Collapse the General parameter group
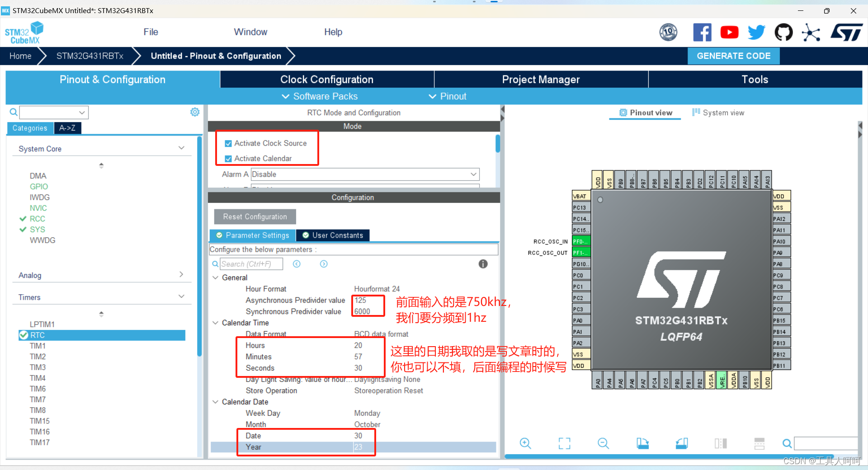 click(x=216, y=277)
